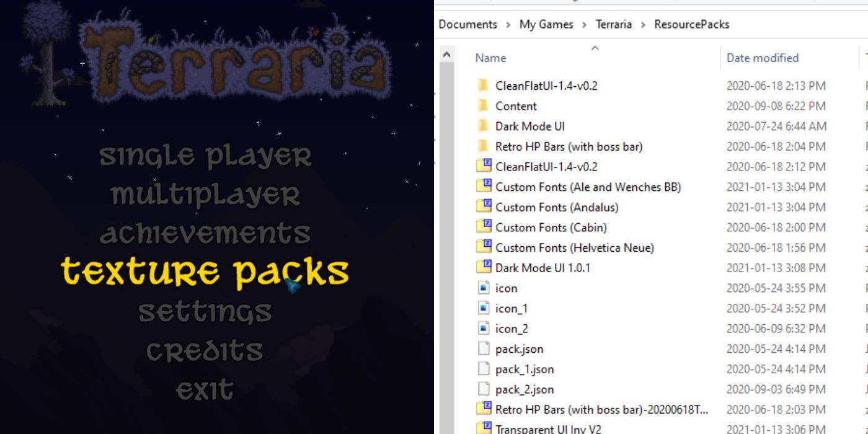Click date 2020-09-08 6:22 PM cell
Screen dimensions: 868x434
(x=776, y=106)
